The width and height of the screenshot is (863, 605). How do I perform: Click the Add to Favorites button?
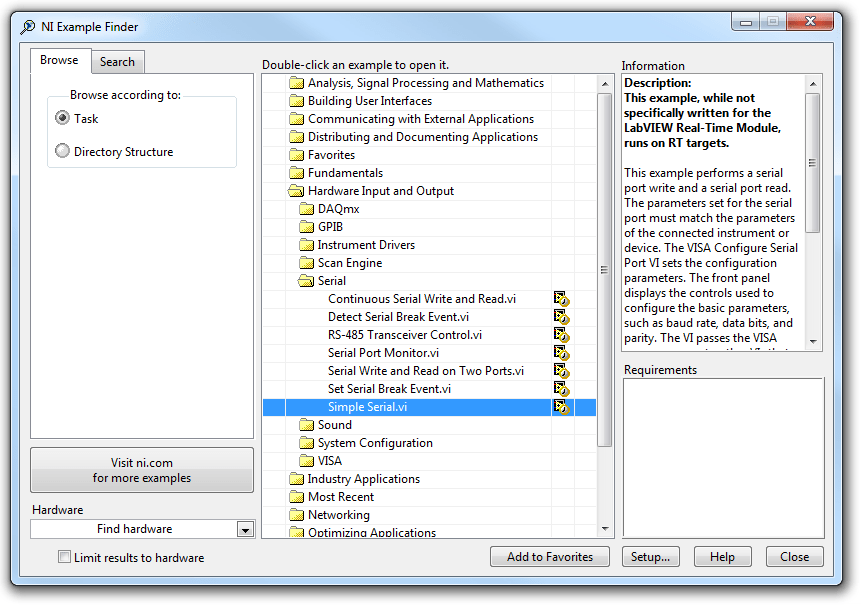(x=550, y=556)
